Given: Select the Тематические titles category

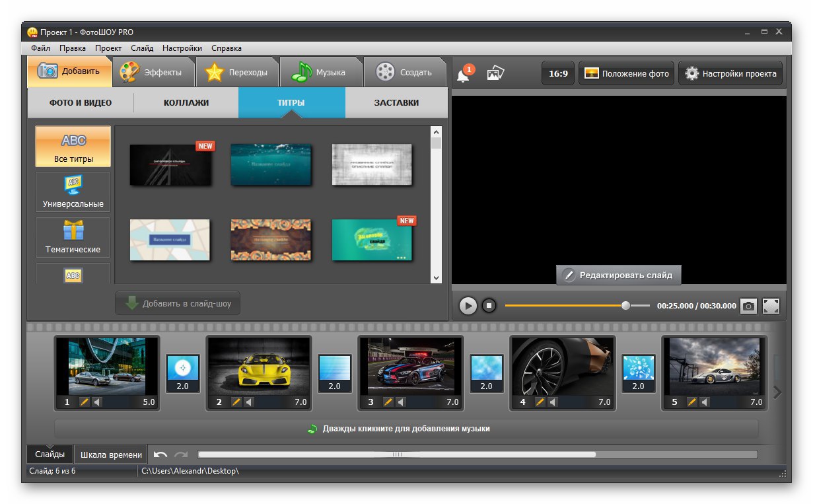Looking at the screenshot, I should (73, 238).
